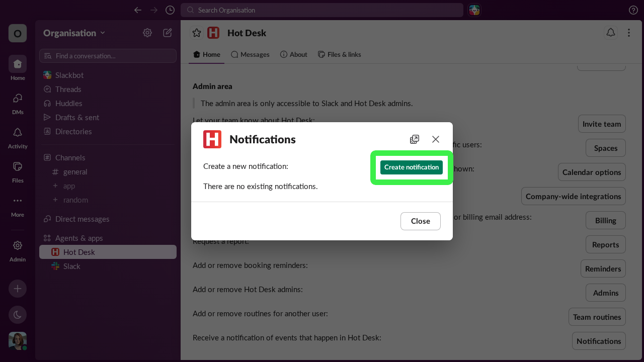
Task: Open notification bell in Hot Desk header
Action: 611,33
